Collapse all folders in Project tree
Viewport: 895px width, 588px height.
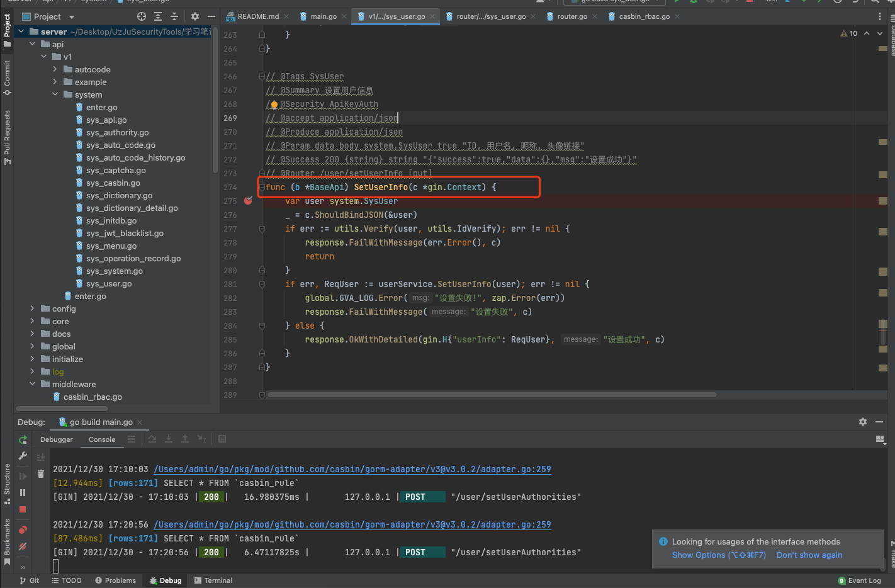tap(174, 16)
